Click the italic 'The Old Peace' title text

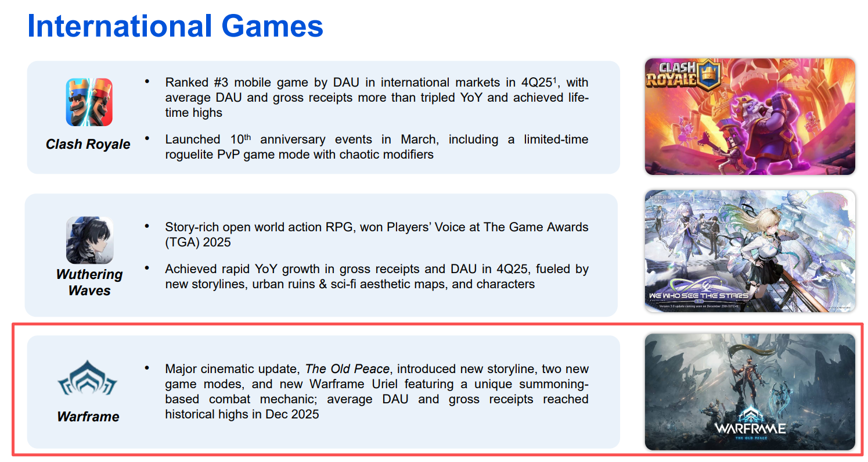347,369
